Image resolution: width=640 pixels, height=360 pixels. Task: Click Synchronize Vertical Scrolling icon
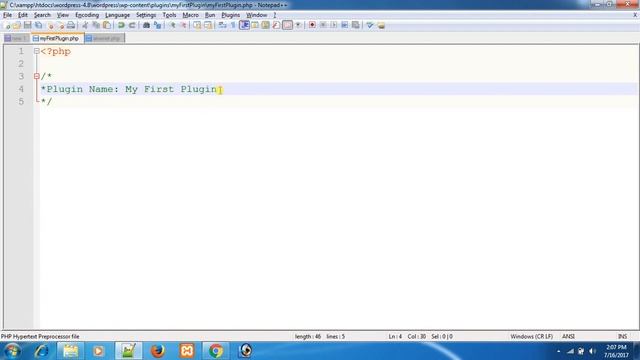point(197,25)
